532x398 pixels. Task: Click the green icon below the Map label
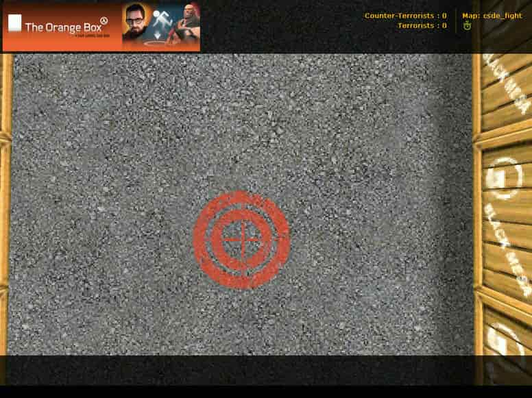coord(468,26)
